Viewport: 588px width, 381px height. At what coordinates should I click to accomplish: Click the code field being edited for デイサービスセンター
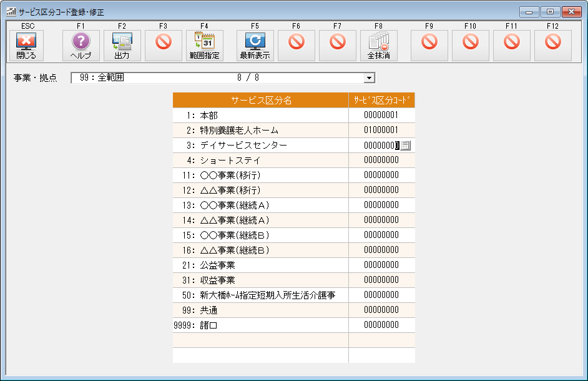[381, 146]
